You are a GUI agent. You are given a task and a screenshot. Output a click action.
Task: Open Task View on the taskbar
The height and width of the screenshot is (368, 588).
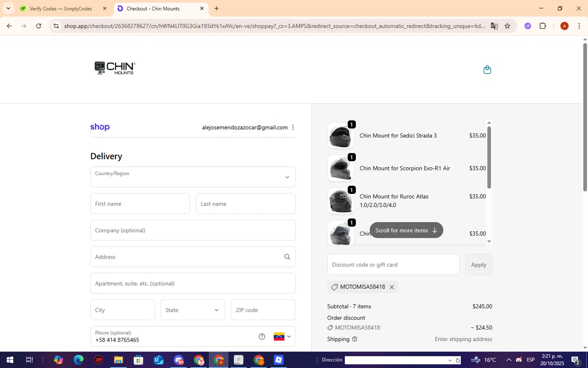29,360
